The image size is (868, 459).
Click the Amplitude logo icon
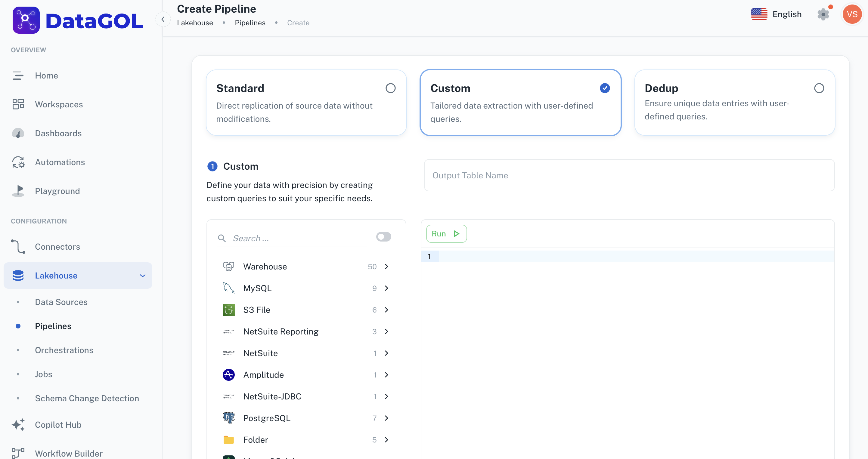[228, 375]
